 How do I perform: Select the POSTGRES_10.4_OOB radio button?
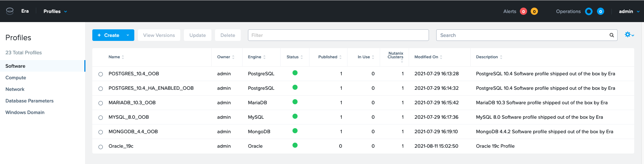coord(101,74)
